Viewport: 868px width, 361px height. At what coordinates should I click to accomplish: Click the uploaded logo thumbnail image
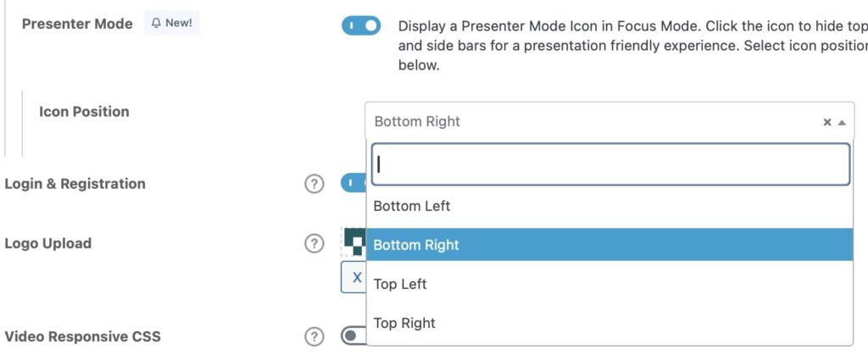tap(353, 242)
